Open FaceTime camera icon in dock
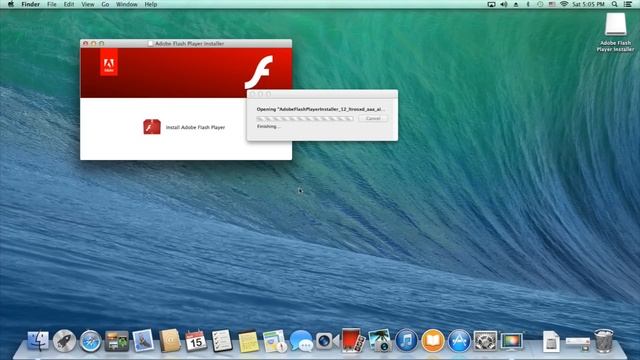Screen dimensions: 640x360 (327, 341)
